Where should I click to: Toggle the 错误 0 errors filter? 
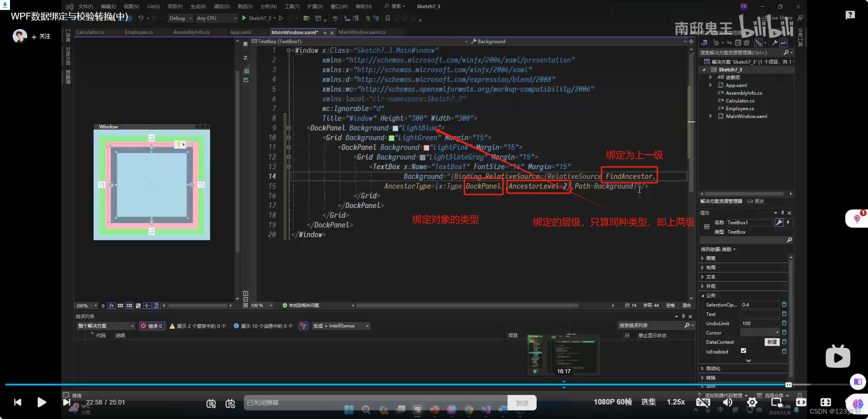152,326
